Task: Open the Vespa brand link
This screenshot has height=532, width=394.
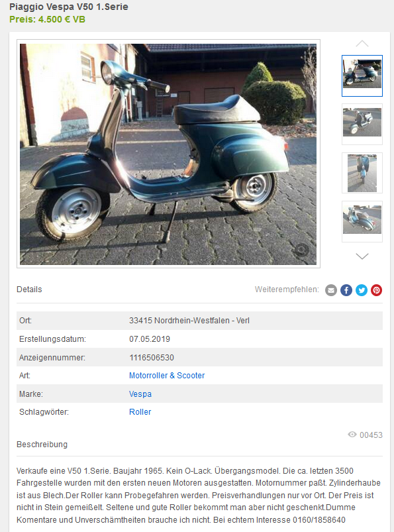Action: coord(140,394)
